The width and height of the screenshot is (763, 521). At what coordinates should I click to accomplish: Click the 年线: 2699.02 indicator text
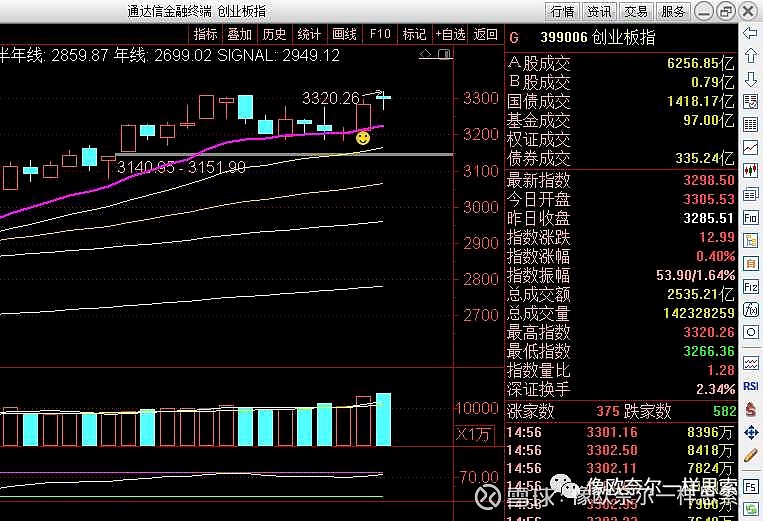(x=163, y=55)
